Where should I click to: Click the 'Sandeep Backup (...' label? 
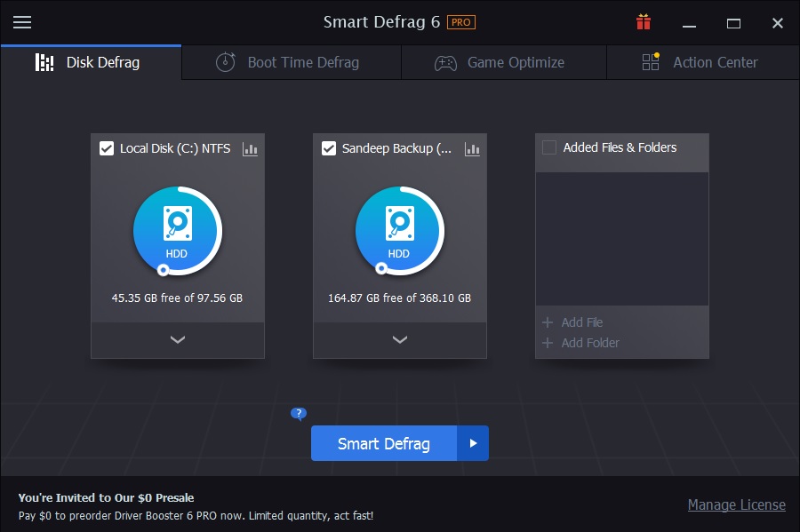click(x=396, y=148)
